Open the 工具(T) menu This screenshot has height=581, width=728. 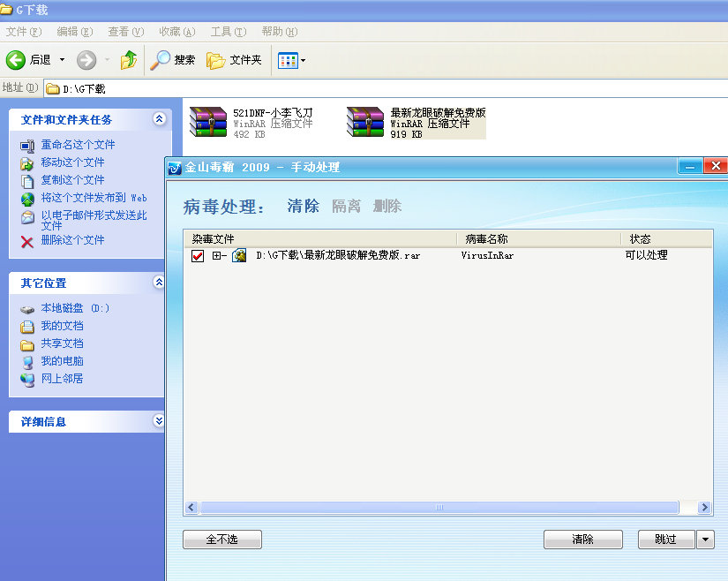229,32
